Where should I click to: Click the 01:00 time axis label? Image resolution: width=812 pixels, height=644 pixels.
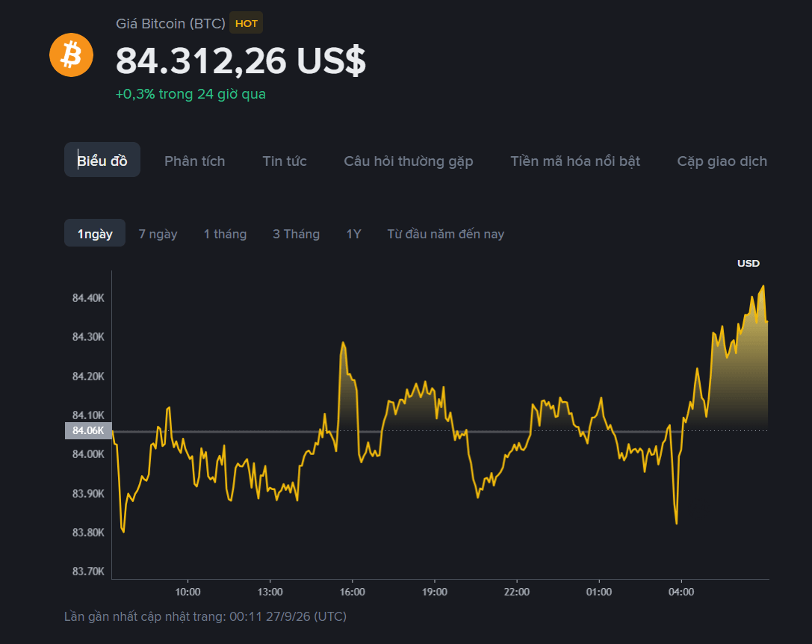(599, 592)
